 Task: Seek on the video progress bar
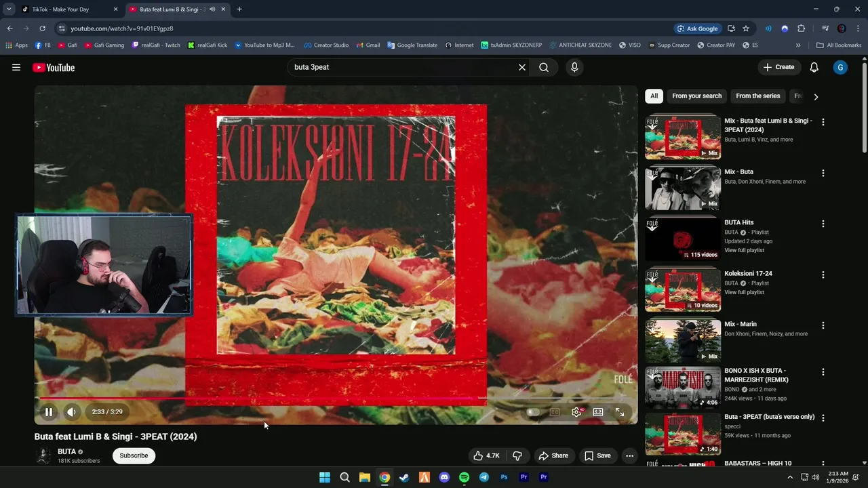336,399
